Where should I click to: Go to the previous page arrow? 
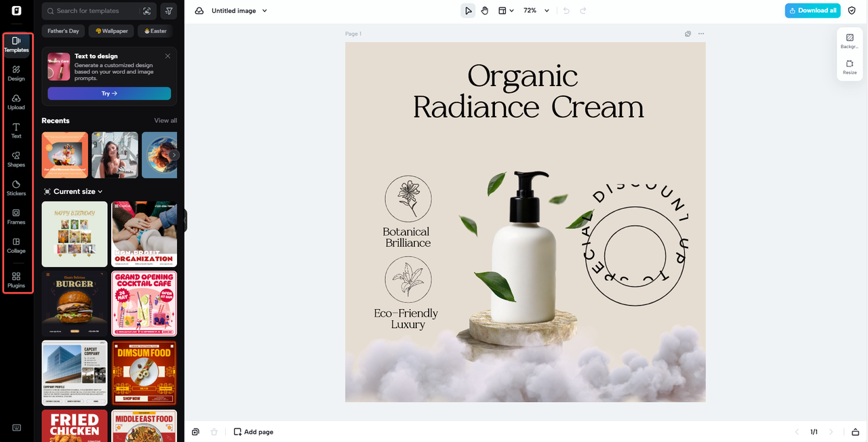point(797,432)
